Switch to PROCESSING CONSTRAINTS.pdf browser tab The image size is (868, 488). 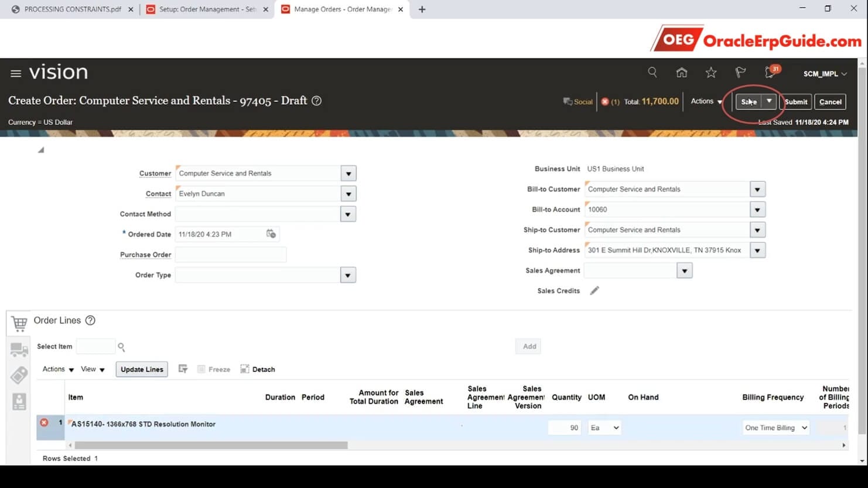coord(73,9)
